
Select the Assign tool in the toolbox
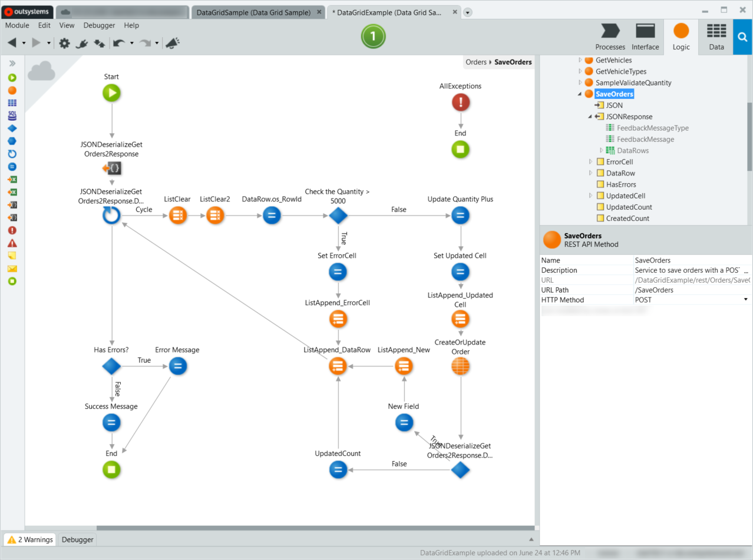[x=13, y=166]
